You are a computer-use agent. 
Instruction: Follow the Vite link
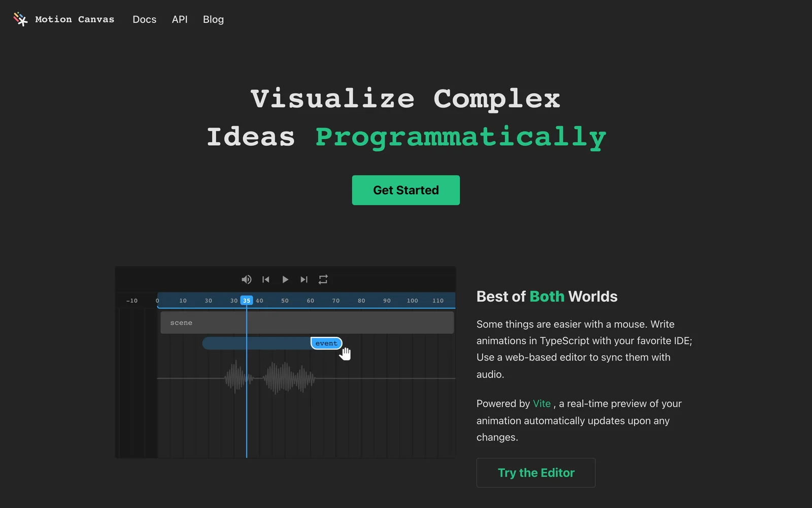click(542, 403)
